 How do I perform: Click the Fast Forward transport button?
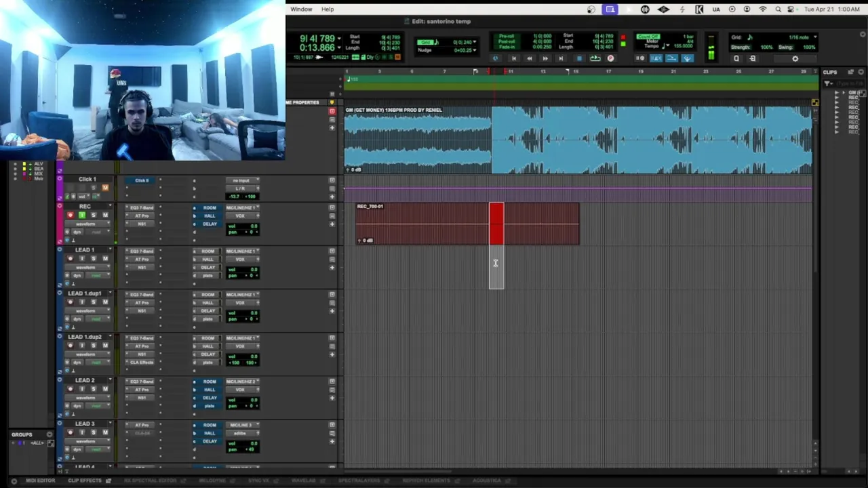click(545, 59)
